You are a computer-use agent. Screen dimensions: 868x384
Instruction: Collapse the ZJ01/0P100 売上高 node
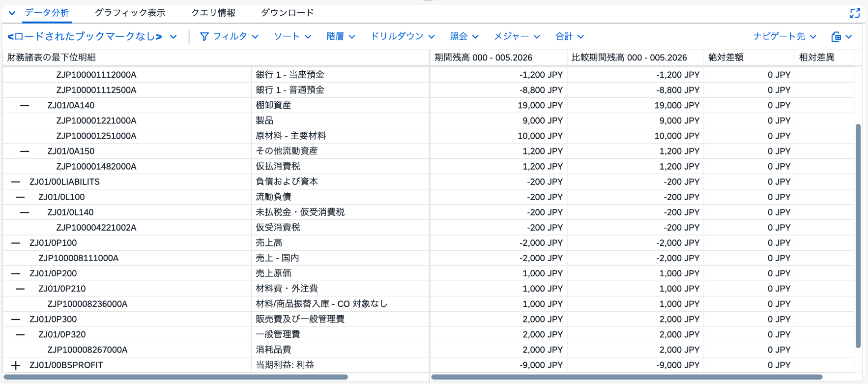click(16, 242)
